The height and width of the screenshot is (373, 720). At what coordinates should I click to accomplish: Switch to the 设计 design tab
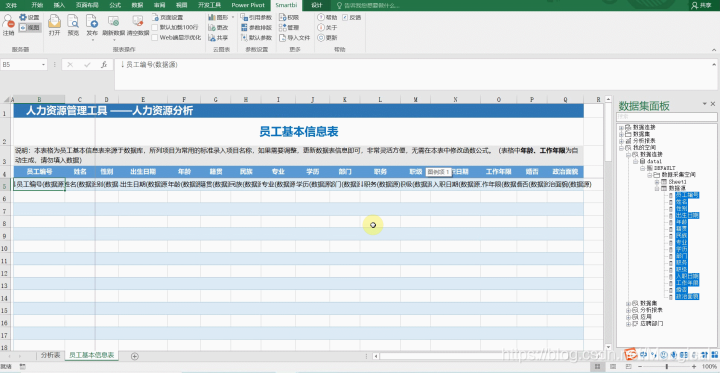pyautogui.click(x=316, y=5)
